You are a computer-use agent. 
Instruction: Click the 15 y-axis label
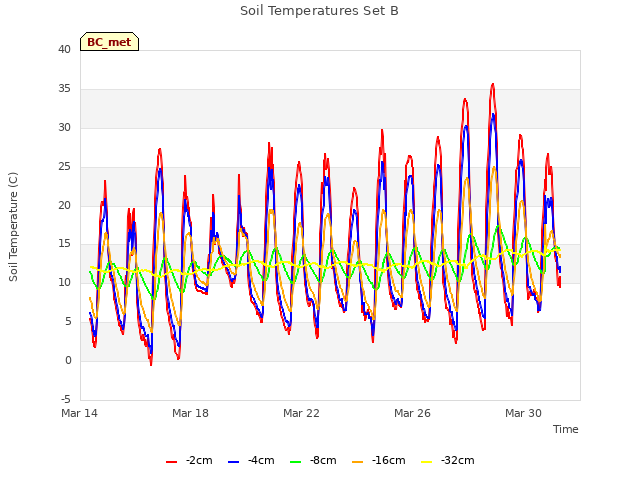point(64,244)
